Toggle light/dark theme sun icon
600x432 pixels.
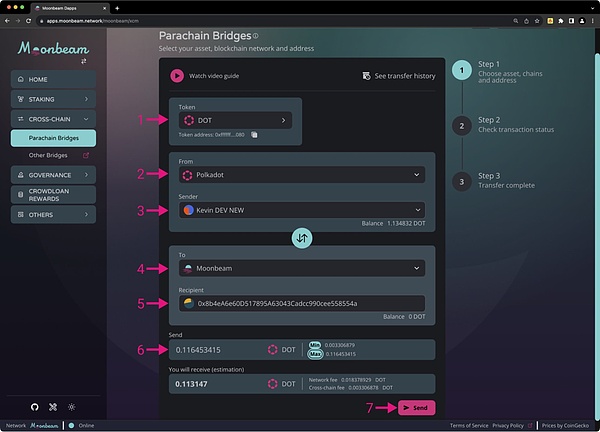[71, 407]
